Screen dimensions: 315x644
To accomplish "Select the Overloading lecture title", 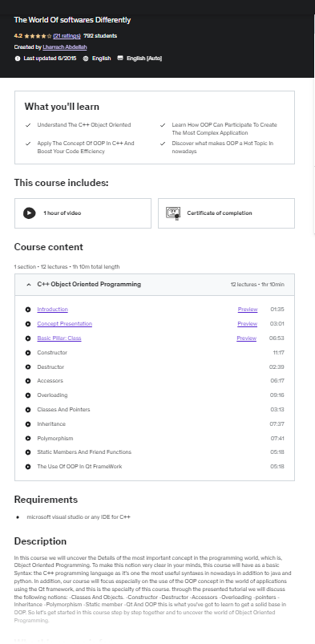I will pos(52,395).
